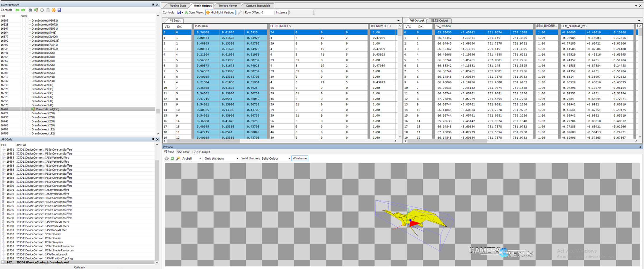Open the VS Output panel tab-list dropdown arrow

[639, 21]
